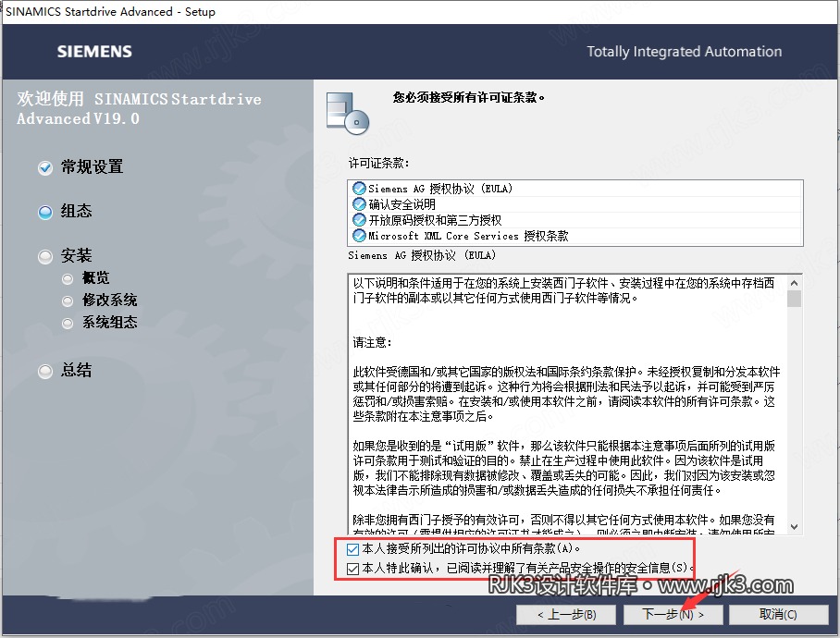The width and height of the screenshot is (840, 638).
Task: Select Siemens AG 授权协议 (EULA) list row
Action: coord(574,189)
